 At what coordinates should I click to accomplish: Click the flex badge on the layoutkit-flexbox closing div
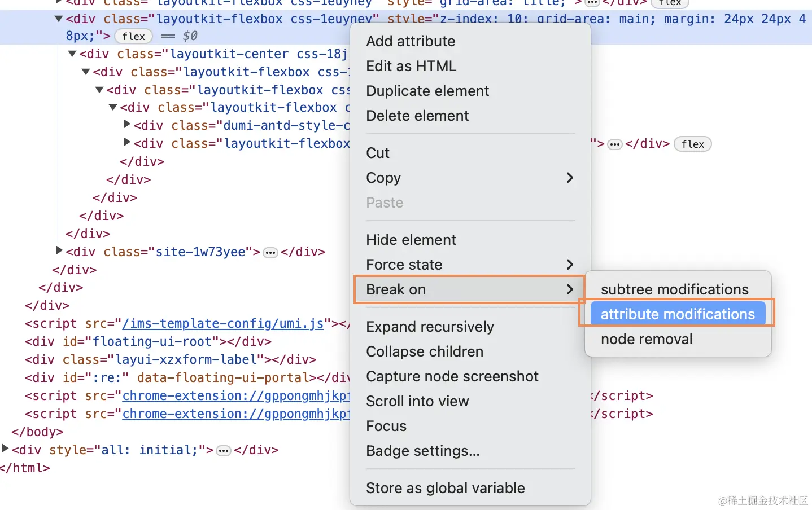[693, 144]
